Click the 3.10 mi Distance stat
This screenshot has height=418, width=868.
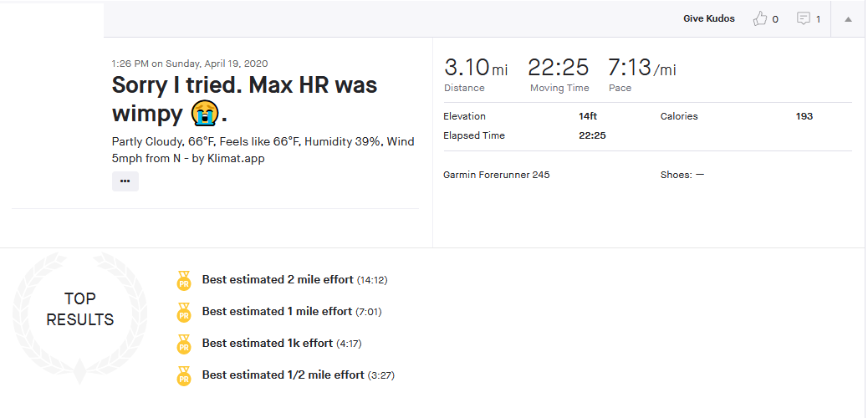point(476,74)
